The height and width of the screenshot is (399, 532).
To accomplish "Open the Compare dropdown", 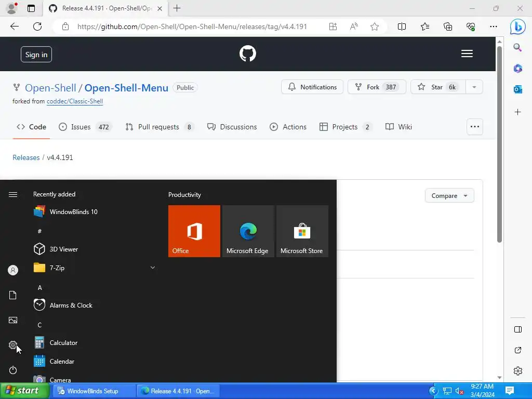I will pos(449,196).
